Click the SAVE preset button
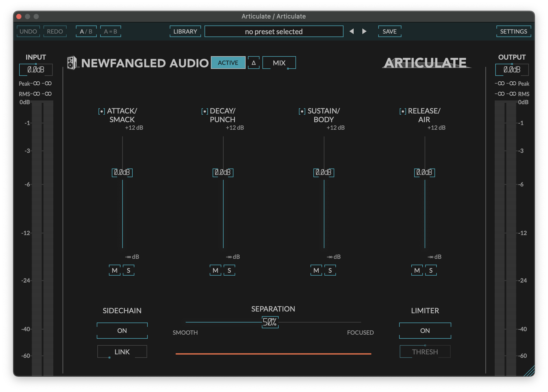 pyautogui.click(x=389, y=32)
